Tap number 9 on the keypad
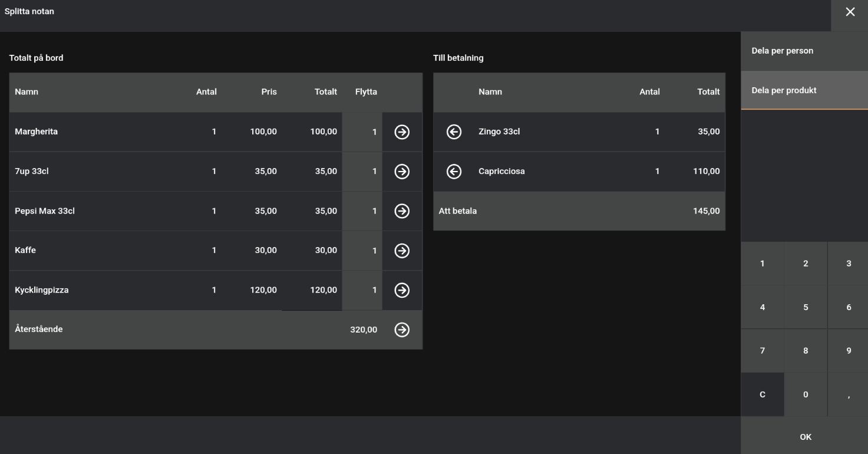Screen dimensions: 868x454 849,351
